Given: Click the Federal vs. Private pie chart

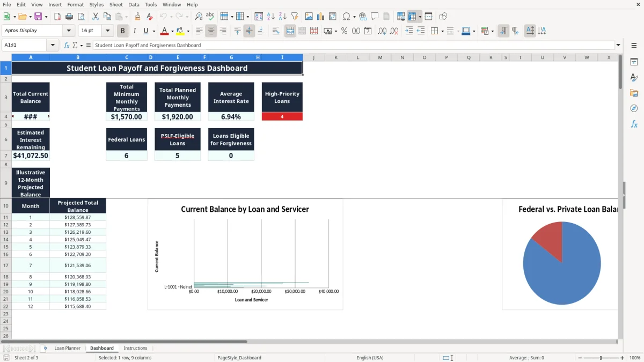Looking at the screenshot, I should point(561,263).
